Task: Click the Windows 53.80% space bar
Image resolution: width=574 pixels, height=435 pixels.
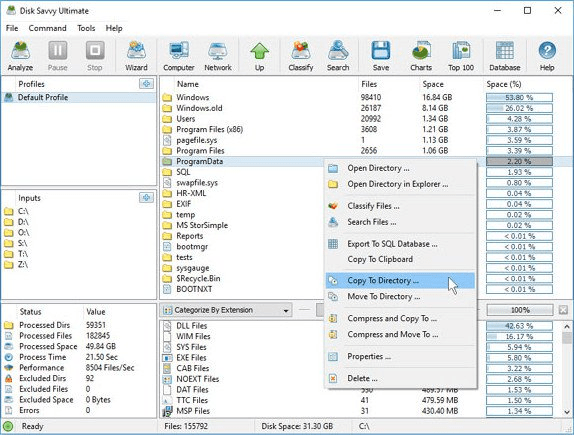Action: (519, 97)
